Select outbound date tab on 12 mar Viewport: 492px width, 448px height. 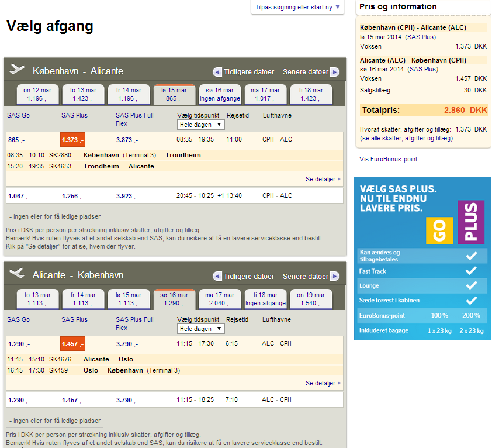[x=37, y=94]
